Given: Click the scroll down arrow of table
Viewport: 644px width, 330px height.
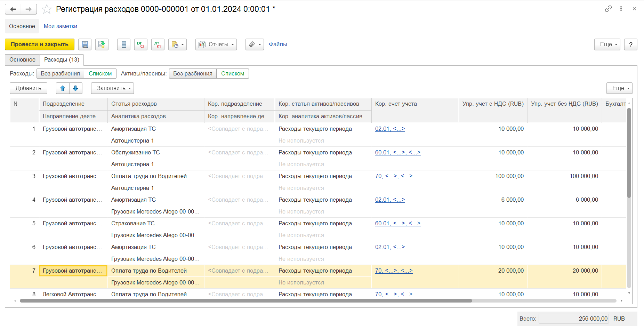Looking at the screenshot, I should [x=629, y=293].
